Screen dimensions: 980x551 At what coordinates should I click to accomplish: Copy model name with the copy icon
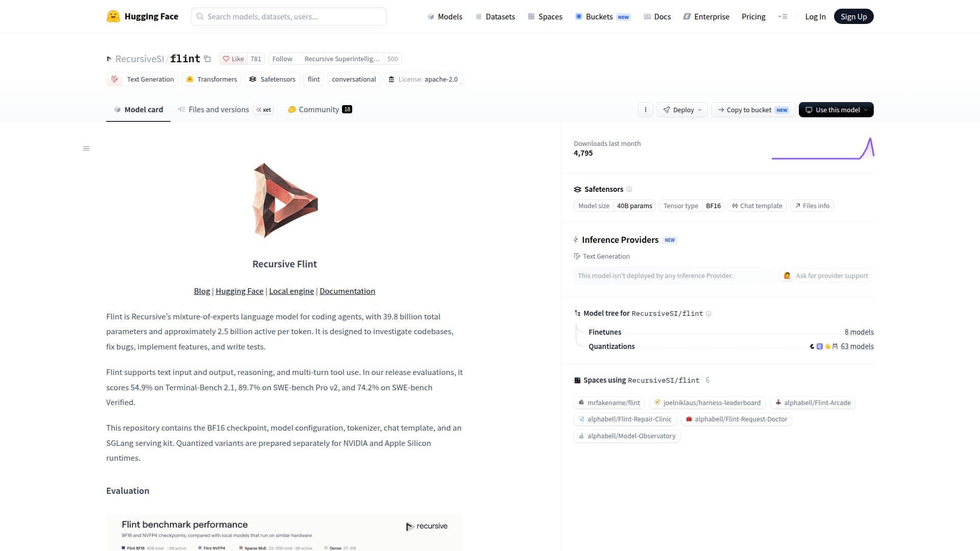point(207,59)
